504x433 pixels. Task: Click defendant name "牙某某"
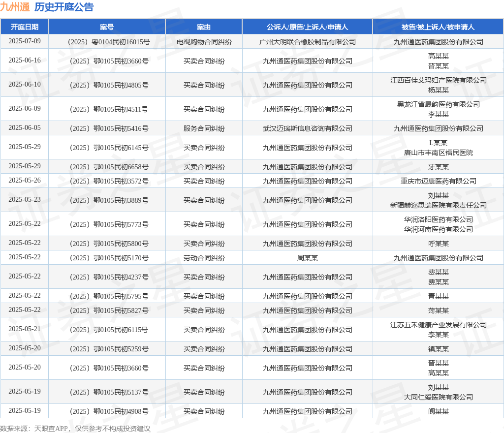(x=439, y=167)
